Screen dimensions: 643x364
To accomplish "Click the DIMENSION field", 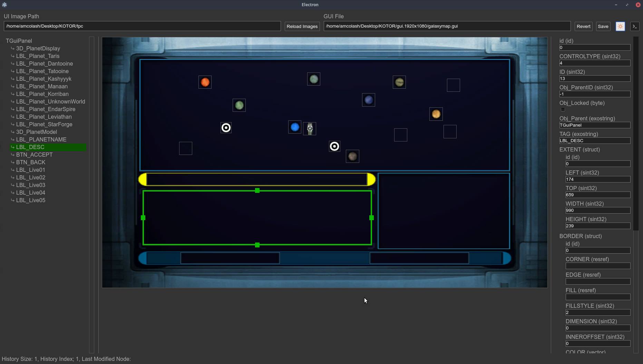I will [x=598, y=328].
